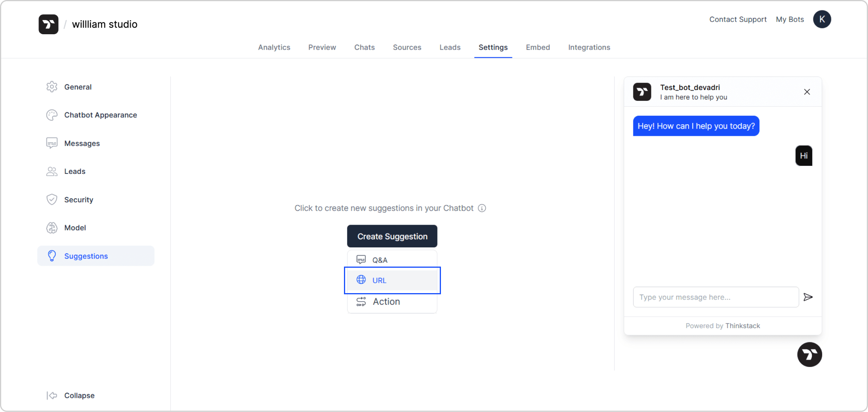Click the Thinkstack logo in header
The image size is (868, 412).
coord(48,24)
